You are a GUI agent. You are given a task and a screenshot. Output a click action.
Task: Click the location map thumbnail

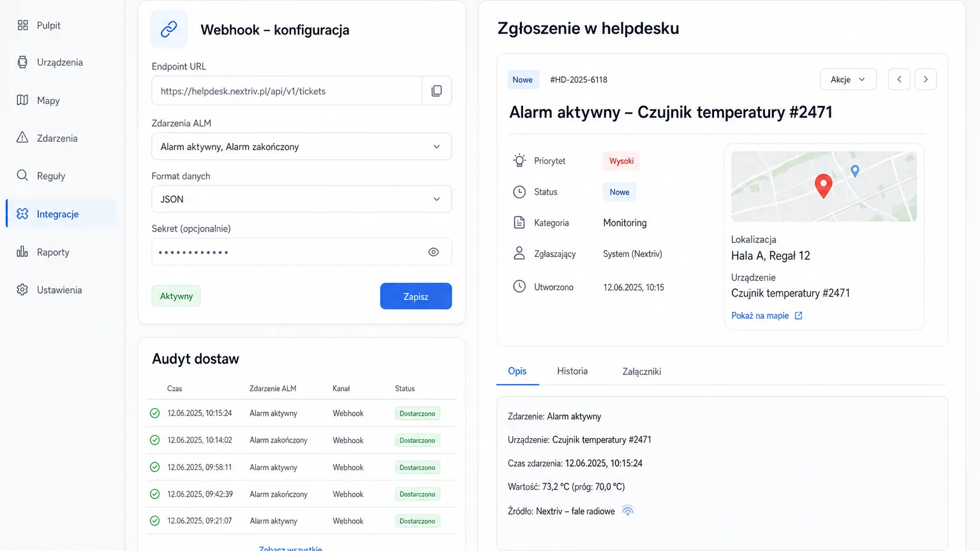(824, 186)
